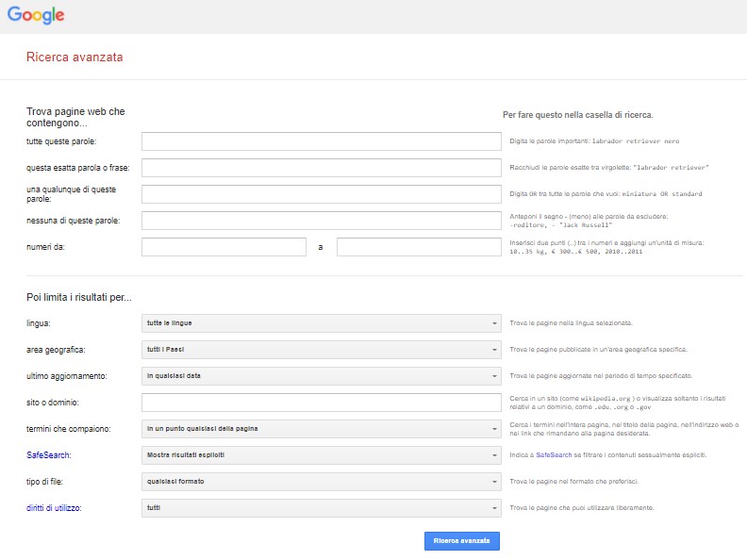
Task: Click SafeSearch link in the description text
Action: click(x=551, y=455)
